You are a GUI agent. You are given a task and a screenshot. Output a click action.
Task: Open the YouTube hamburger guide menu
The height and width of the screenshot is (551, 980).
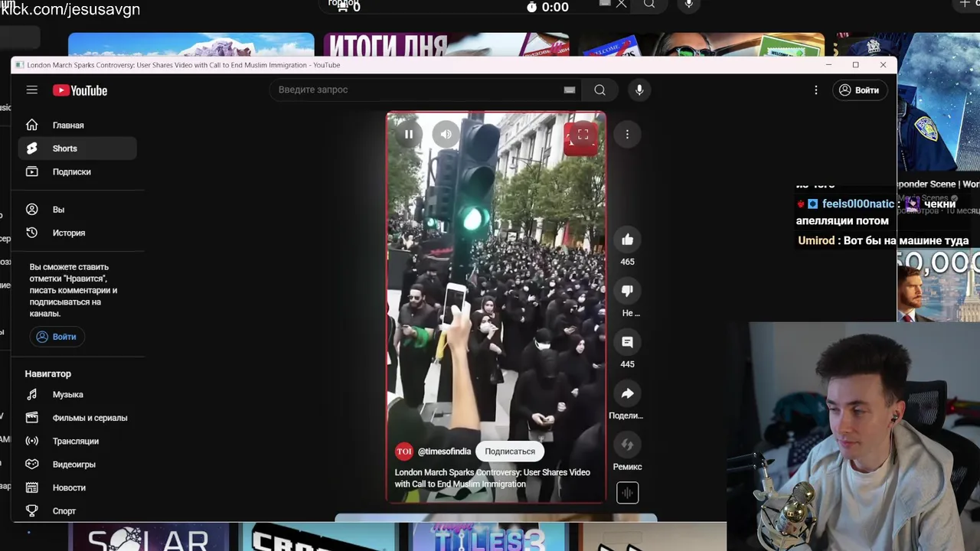tap(31, 90)
